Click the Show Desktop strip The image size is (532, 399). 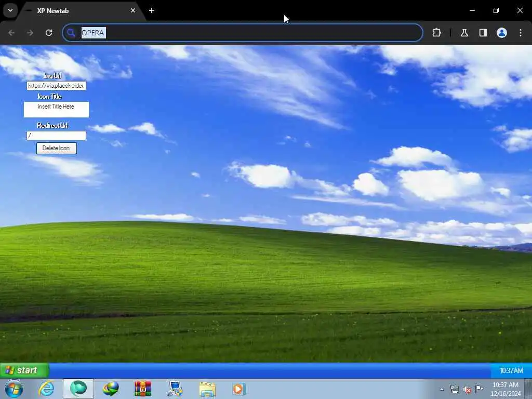(528, 389)
